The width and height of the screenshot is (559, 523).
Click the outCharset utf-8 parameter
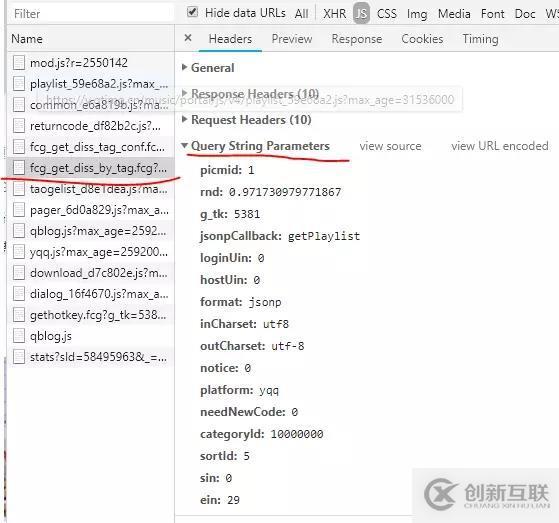(252, 346)
